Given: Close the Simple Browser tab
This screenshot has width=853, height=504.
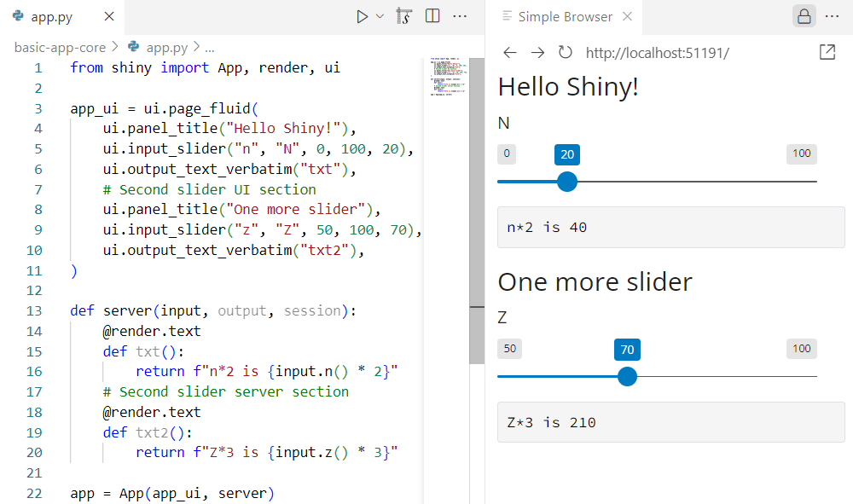Looking at the screenshot, I should (x=628, y=17).
